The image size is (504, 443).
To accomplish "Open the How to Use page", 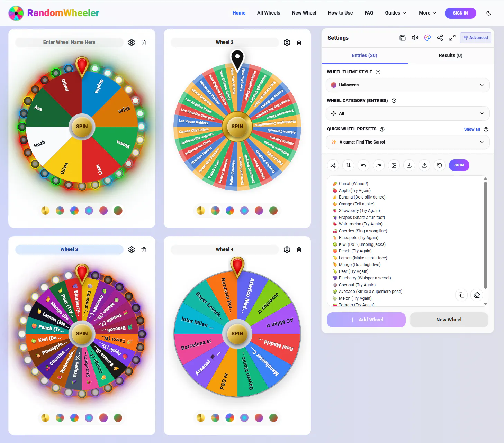I will (x=340, y=13).
